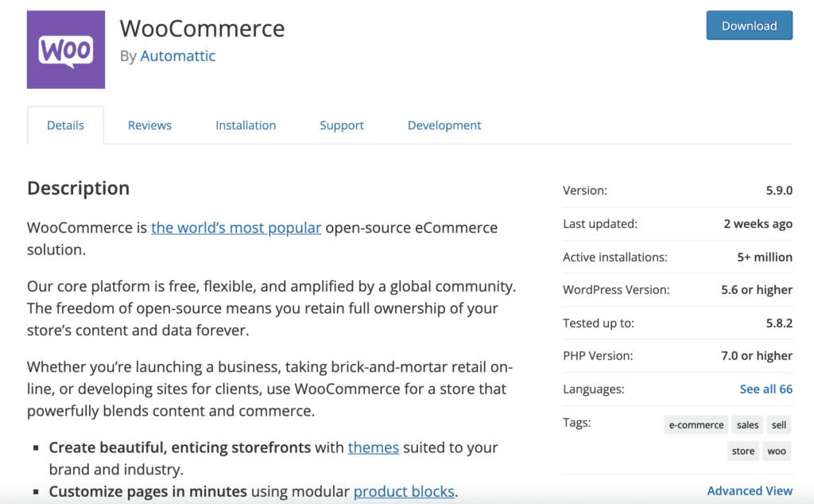Select the e-commerce tag
Viewport: 814px width, 504px height.
(x=696, y=425)
